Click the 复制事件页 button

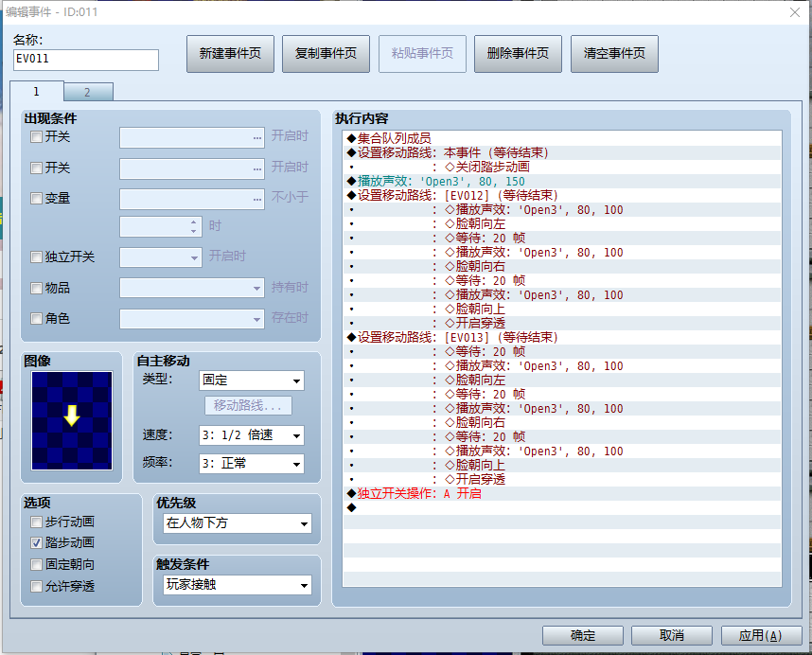click(326, 53)
